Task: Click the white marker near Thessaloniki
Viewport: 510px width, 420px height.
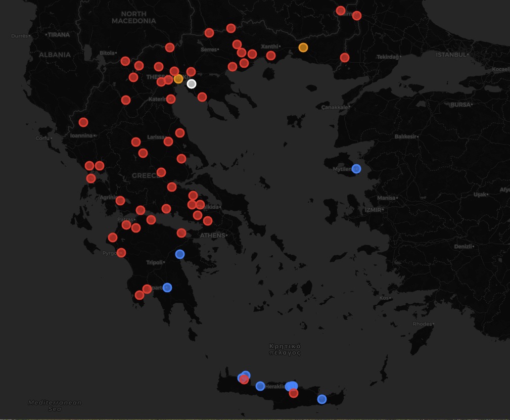Action: [x=191, y=84]
